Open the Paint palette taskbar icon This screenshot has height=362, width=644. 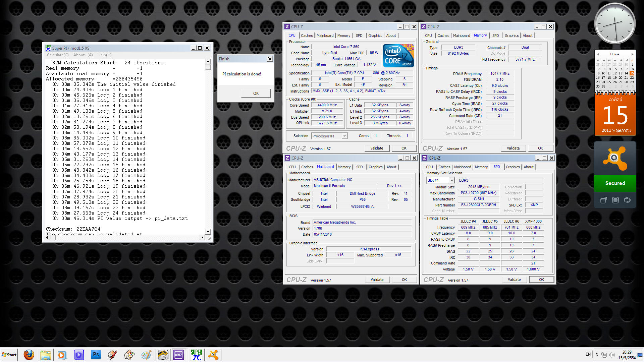[146, 355]
